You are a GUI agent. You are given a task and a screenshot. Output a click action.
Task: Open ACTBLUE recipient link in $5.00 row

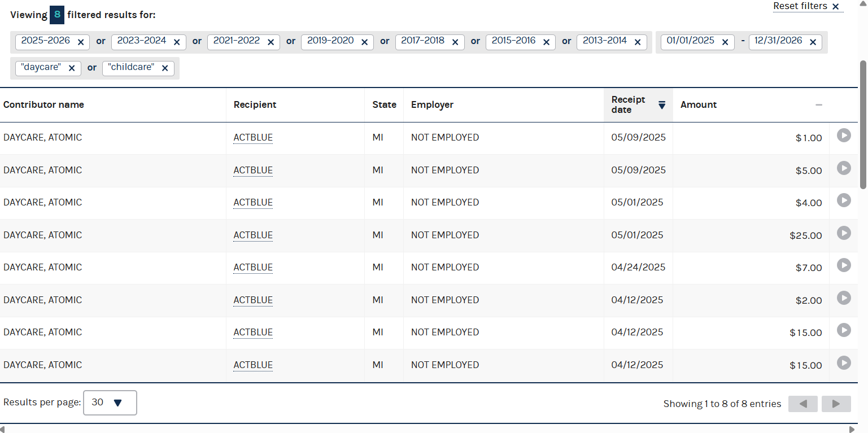(253, 170)
